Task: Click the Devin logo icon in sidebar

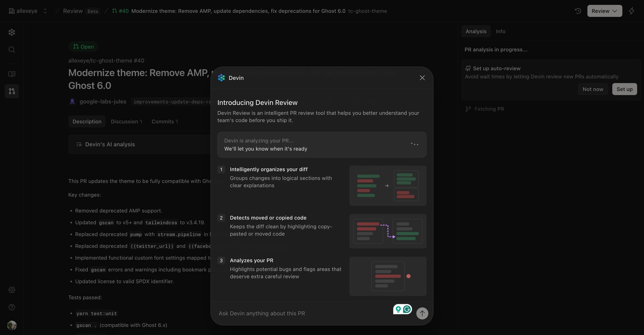Action: 12,32
